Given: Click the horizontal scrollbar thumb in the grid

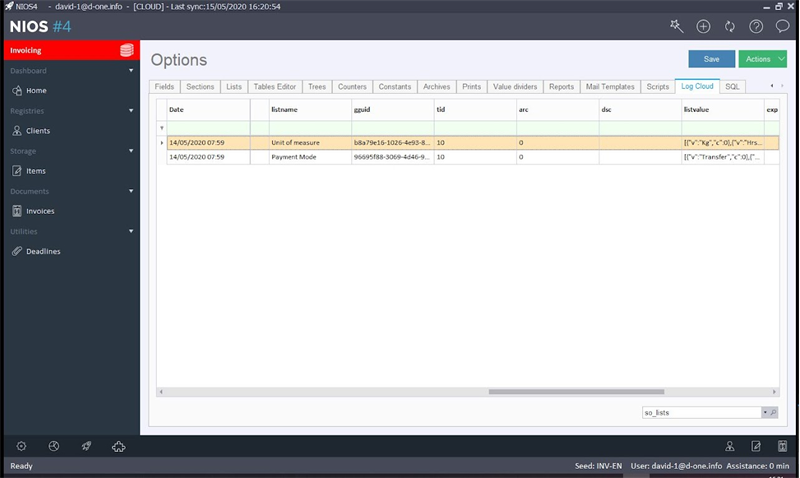Looking at the screenshot, I should (x=576, y=392).
